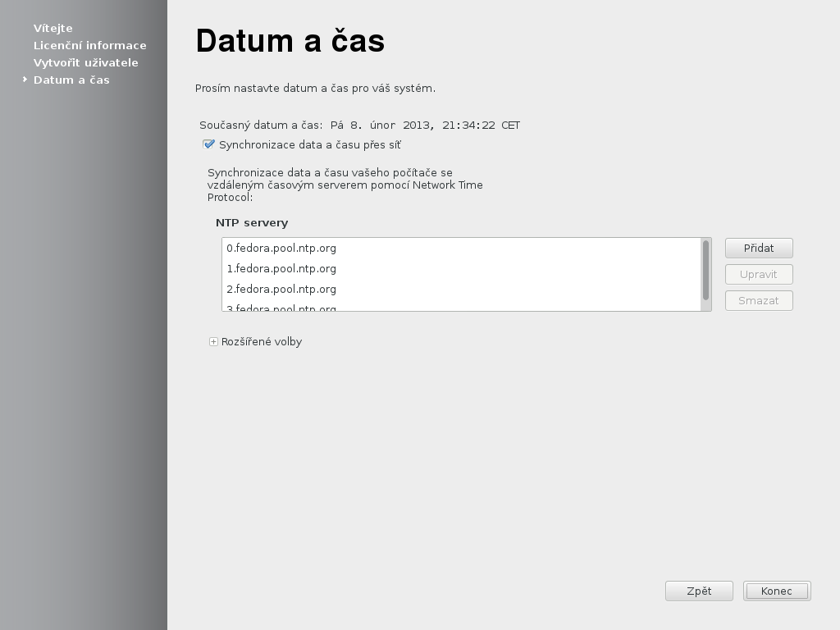Expand the Rozšířené volby label
The height and width of the screenshot is (630, 840).
261,342
